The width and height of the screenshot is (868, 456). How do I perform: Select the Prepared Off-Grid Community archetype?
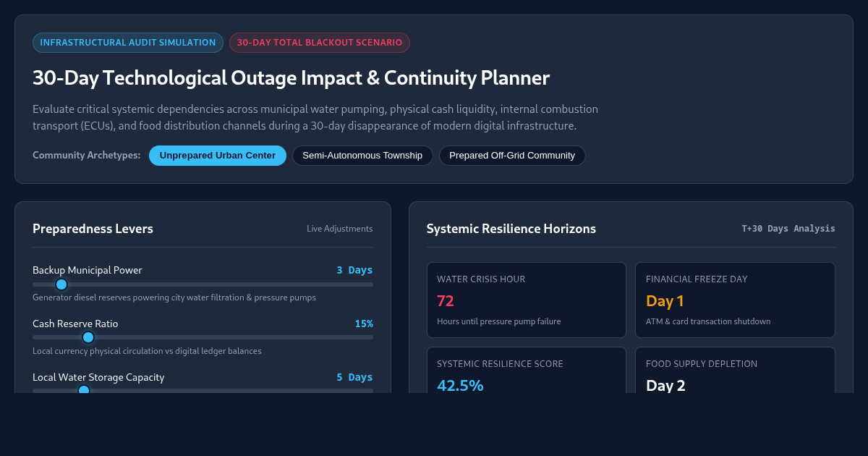(512, 156)
